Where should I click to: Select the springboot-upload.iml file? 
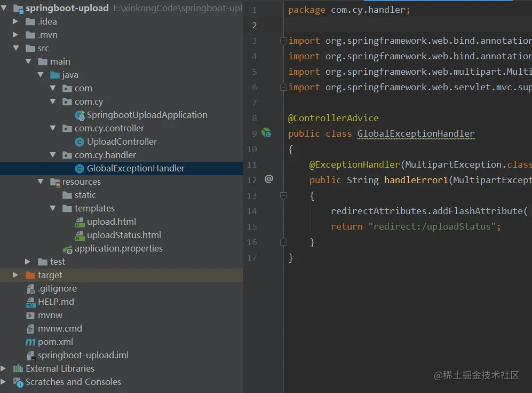pyautogui.click(x=83, y=355)
